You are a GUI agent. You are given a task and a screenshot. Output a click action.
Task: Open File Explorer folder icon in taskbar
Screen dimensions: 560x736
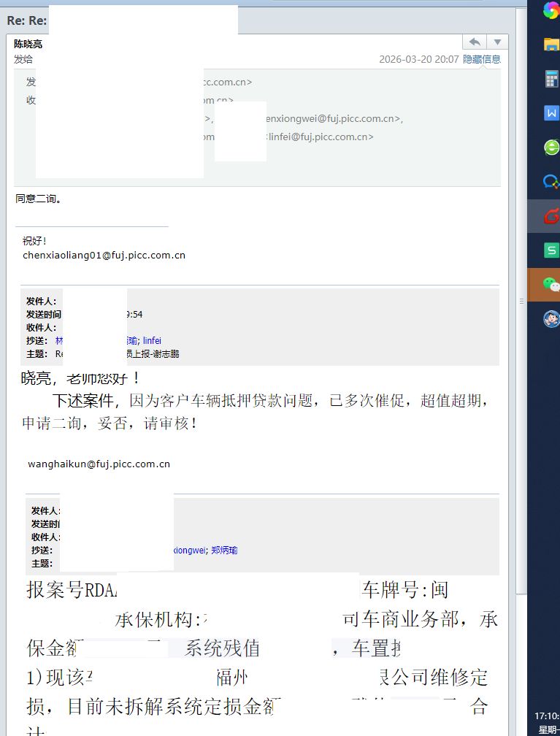[x=551, y=45]
